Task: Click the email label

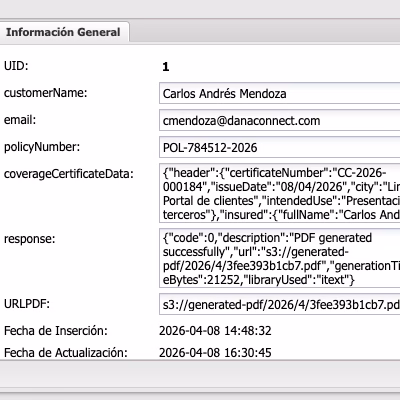Action: pyautogui.click(x=20, y=120)
